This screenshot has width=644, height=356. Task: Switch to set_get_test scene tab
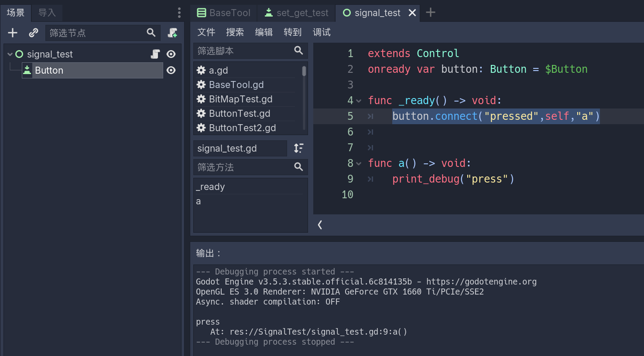(296, 13)
